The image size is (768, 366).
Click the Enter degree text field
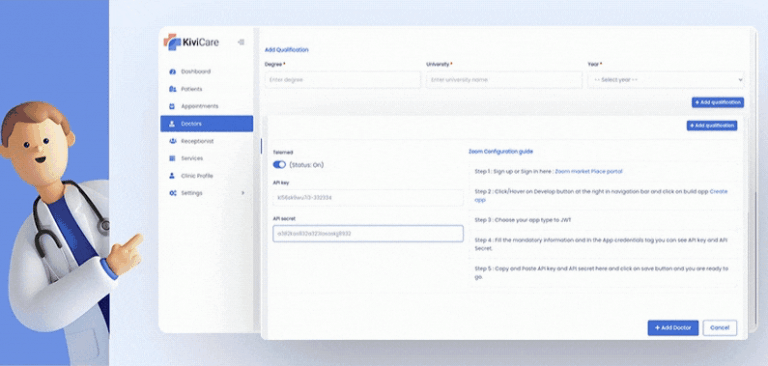pos(342,80)
